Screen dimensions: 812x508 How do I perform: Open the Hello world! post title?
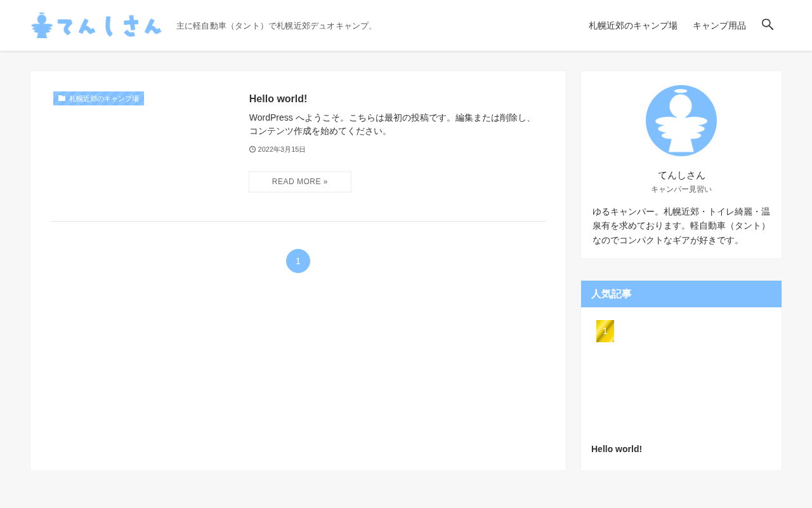pos(278,98)
